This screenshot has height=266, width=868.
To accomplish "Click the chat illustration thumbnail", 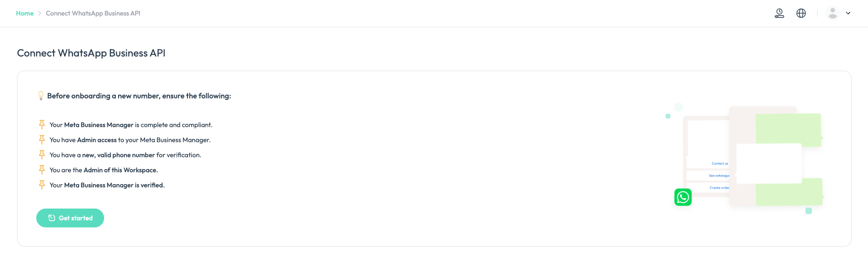I will pos(744,159).
